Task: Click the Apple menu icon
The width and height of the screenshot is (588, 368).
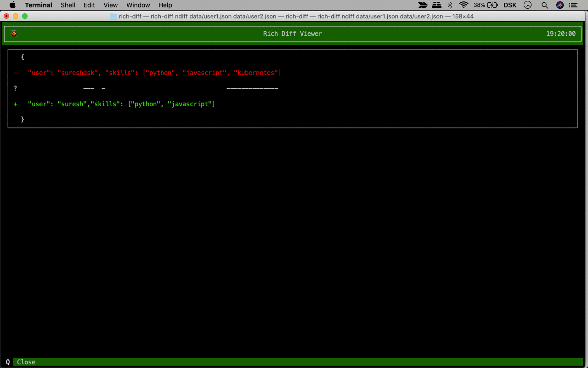Action: 12,5
